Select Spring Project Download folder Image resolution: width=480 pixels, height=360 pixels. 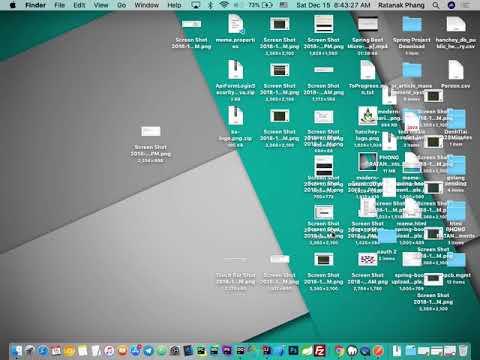412,24
